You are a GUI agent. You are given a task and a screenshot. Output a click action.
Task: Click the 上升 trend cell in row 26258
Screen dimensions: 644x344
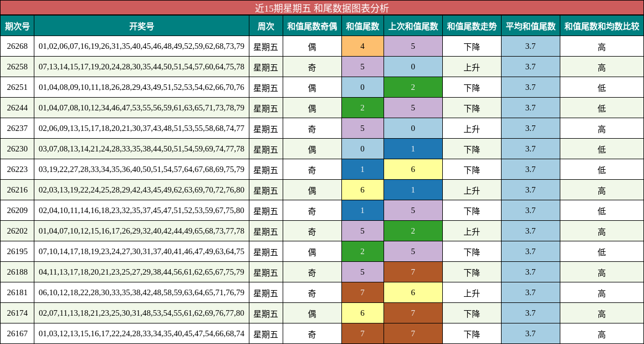pyautogui.click(x=472, y=67)
